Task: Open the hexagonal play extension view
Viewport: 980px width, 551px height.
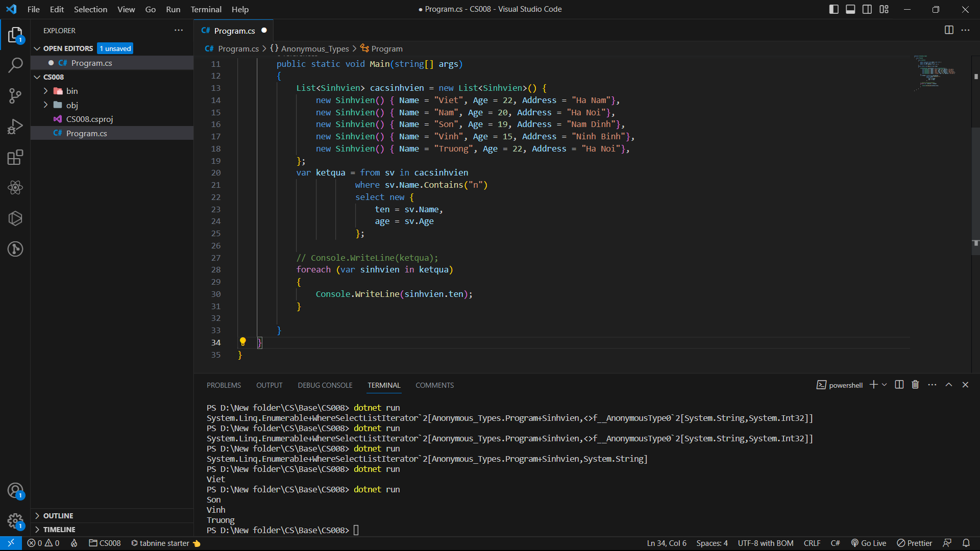Action: (15, 218)
